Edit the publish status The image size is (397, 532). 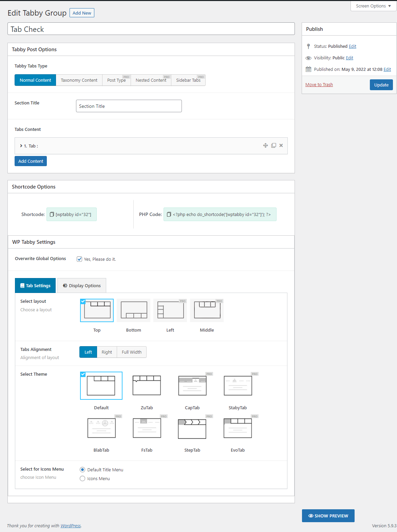[353, 46]
